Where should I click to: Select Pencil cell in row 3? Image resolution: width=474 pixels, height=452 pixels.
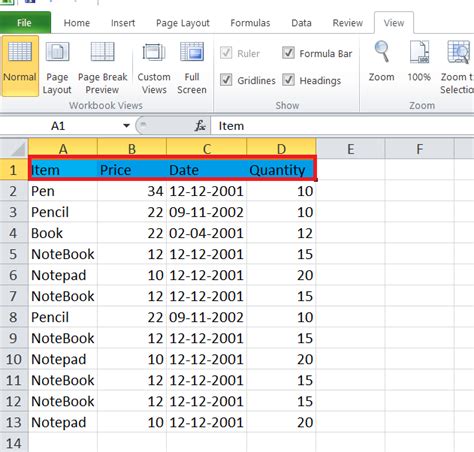[x=63, y=212]
